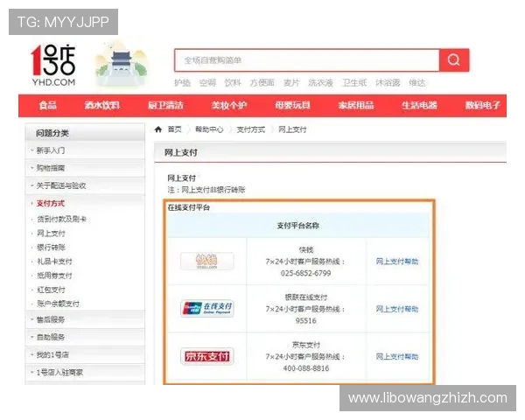Viewport: 525px width, 420px height.
Task: Open the 美妆个护 category menu
Action: 229,106
